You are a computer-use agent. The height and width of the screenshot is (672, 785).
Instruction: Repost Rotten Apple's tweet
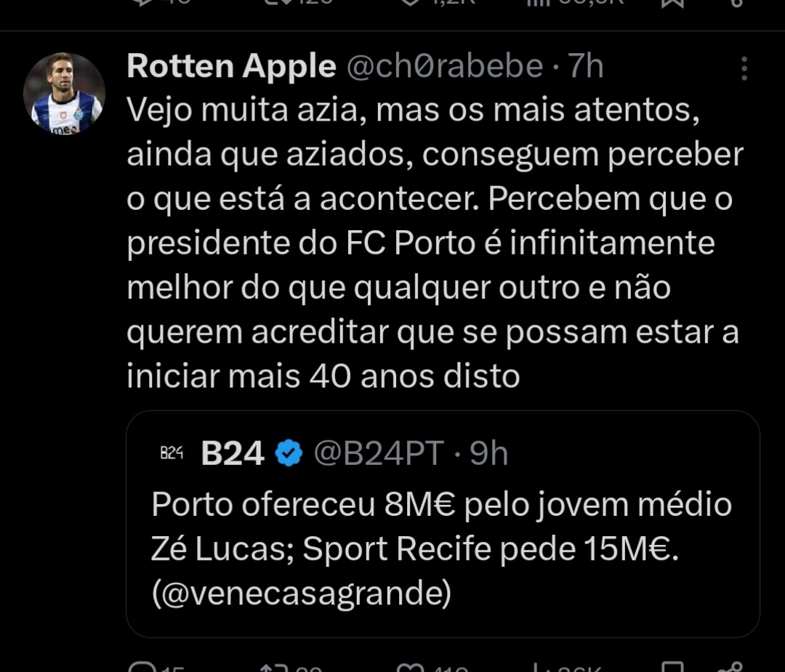(x=273, y=667)
